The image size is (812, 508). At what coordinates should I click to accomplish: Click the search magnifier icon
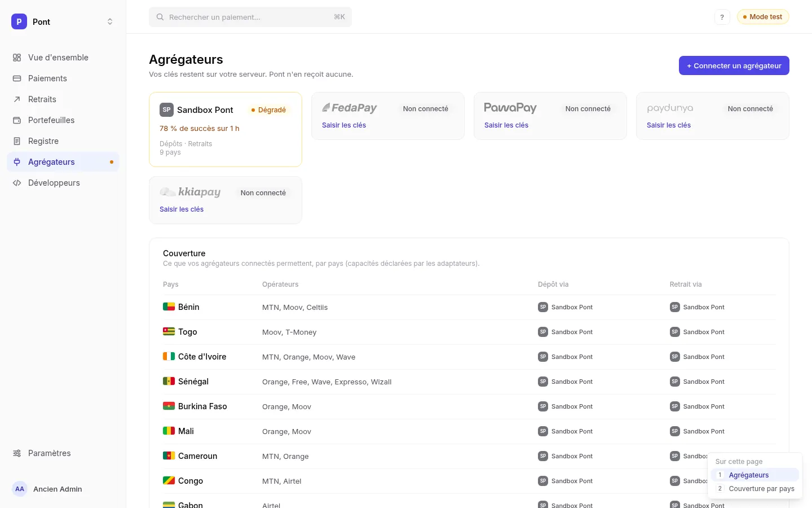coord(160,17)
